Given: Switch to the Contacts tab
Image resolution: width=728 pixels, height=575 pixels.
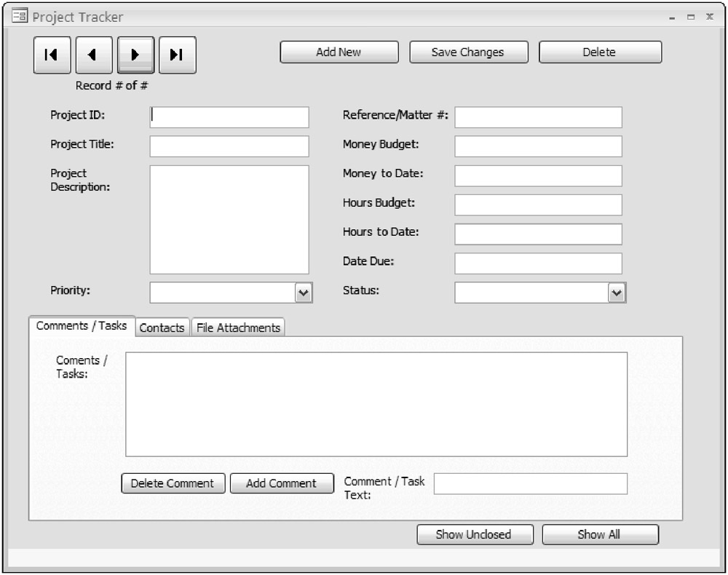Looking at the screenshot, I should coord(162,328).
